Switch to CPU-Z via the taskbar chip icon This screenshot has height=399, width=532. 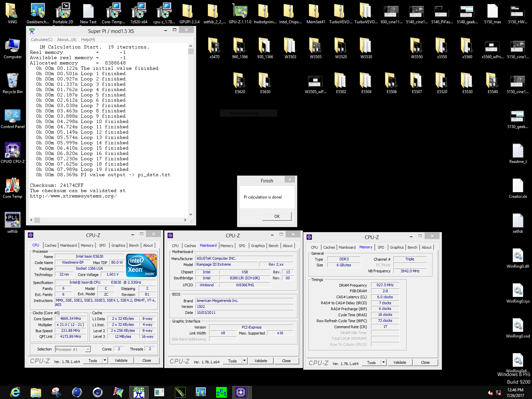tap(241, 392)
